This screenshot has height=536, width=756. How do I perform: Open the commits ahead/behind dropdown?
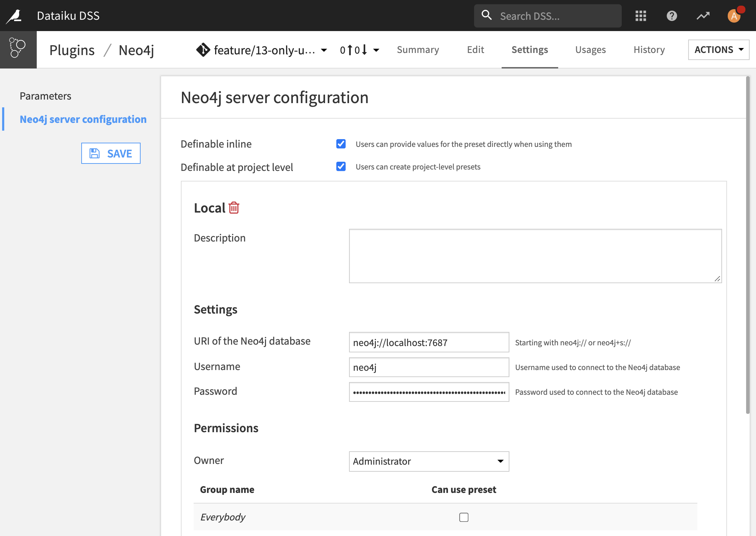[360, 50]
